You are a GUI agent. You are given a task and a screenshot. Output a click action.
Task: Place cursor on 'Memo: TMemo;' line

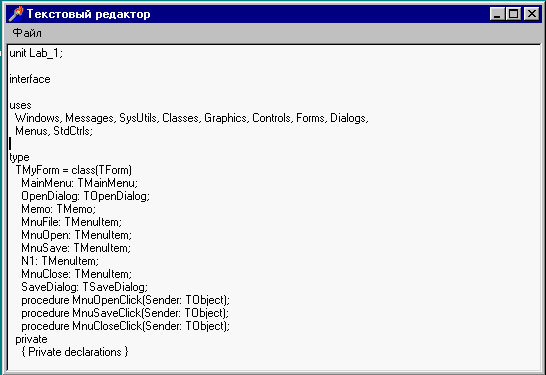pyautogui.click(x=58, y=209)
